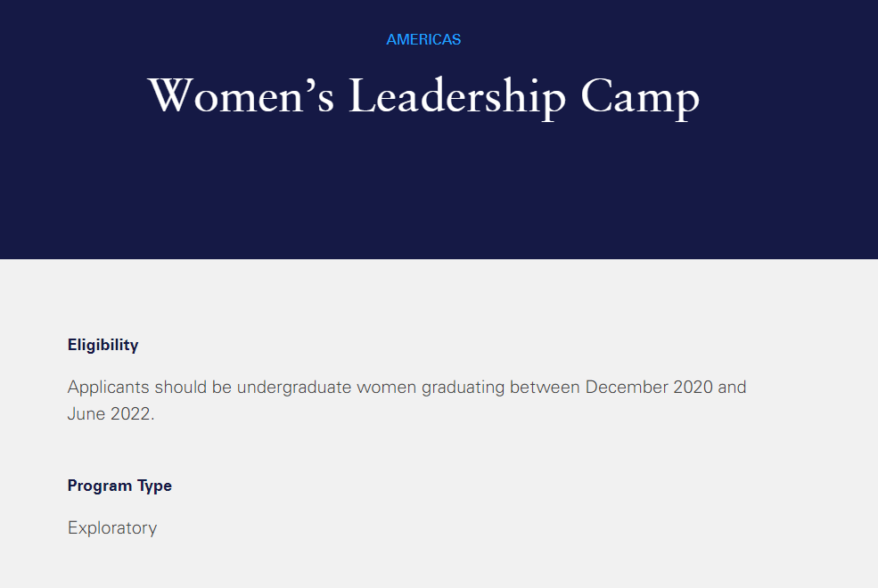Click the word "undergraduate" in the paragraph
878x588 pixels.
(294, 388)
